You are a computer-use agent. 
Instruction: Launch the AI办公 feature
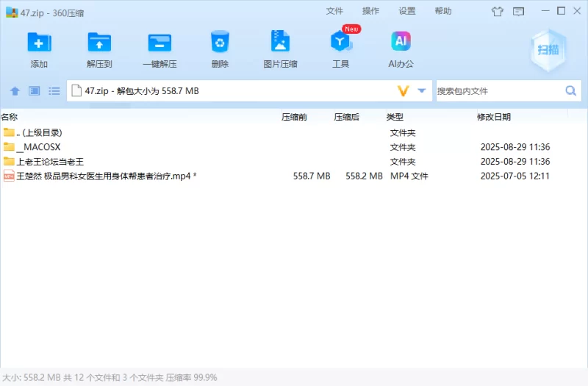(x=401, y=41)
